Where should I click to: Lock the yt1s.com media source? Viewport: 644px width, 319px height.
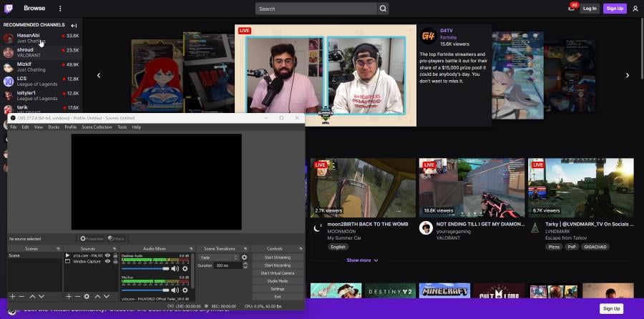coord(115,255)
